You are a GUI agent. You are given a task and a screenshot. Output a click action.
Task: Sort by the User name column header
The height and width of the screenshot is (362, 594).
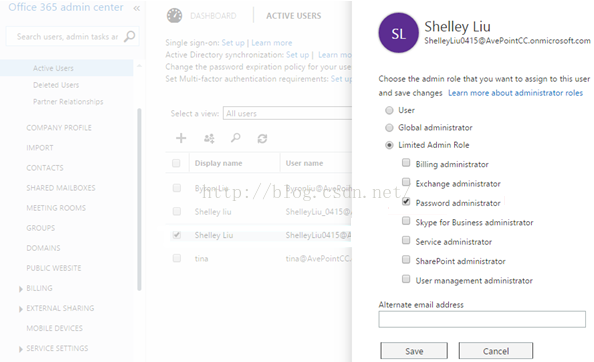[x=304, y=163]
